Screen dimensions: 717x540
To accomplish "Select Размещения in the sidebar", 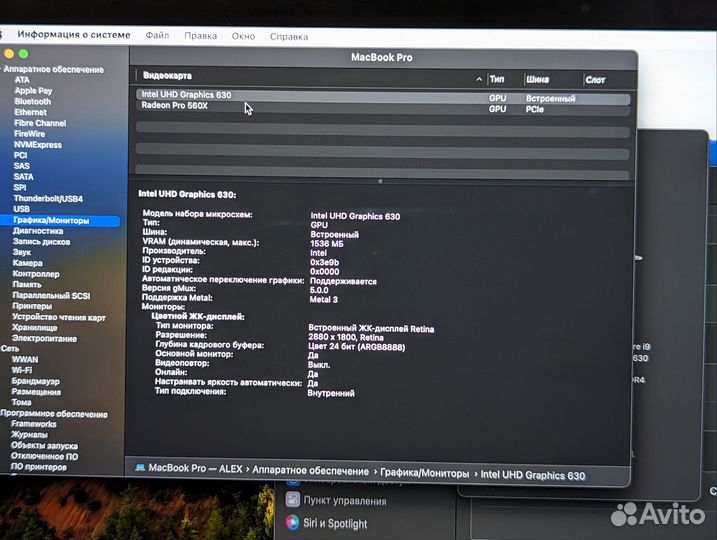I will [x=36, y=392].
